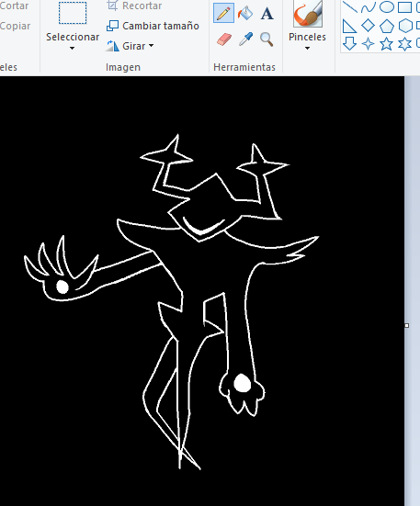The image size is (420, 506).
Task: Select the Color picker eyedropper tool
Action: (245, 39)
